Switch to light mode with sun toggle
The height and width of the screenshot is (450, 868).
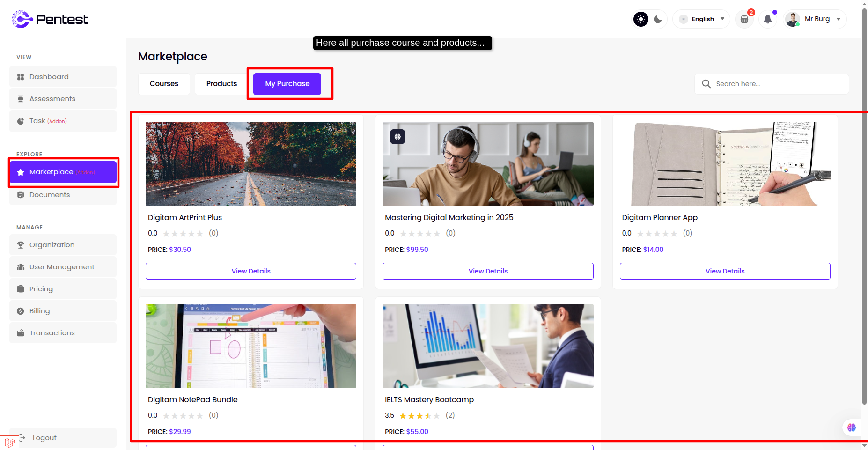pos(641,19)
